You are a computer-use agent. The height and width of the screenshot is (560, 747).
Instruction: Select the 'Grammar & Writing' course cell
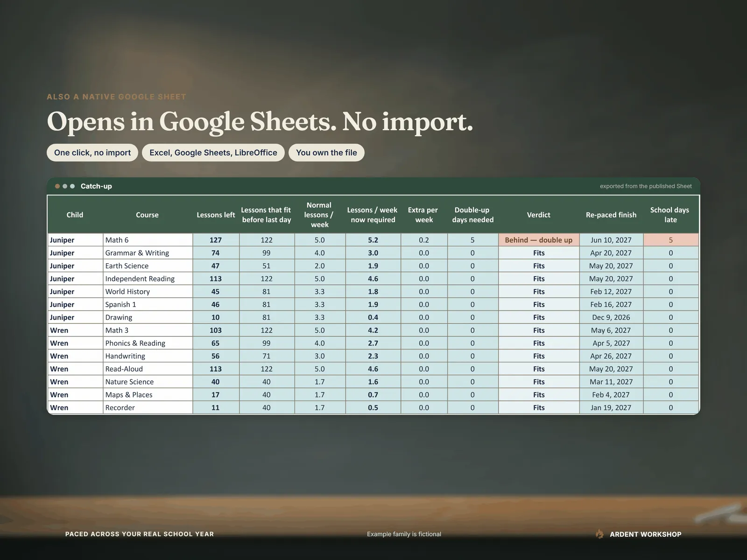pyautogui.click(x=148, y=253)
